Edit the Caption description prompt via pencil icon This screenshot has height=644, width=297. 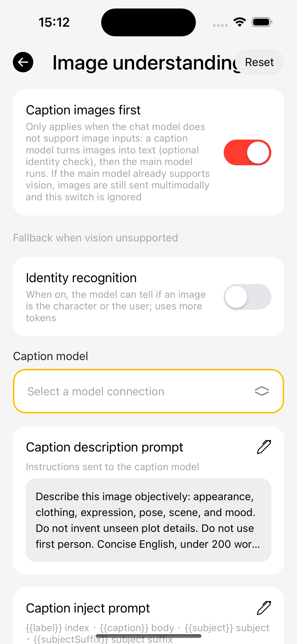(x=264, y=447)
